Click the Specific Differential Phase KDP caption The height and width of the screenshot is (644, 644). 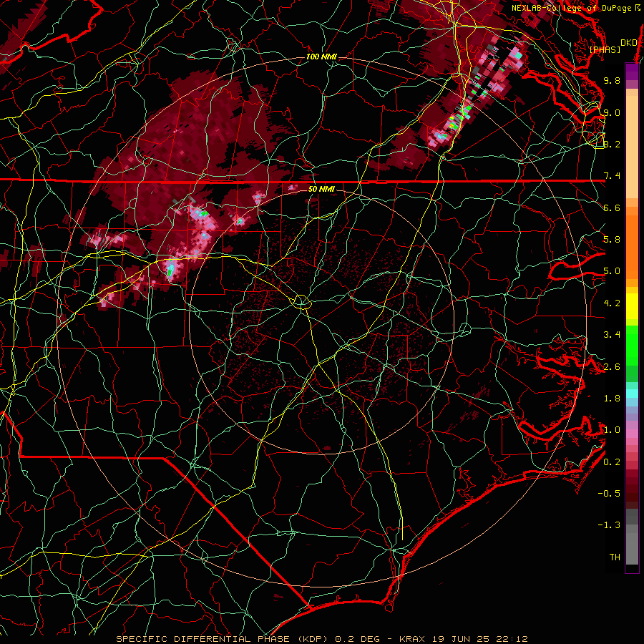pyautogui.click(x=321, y=639)
